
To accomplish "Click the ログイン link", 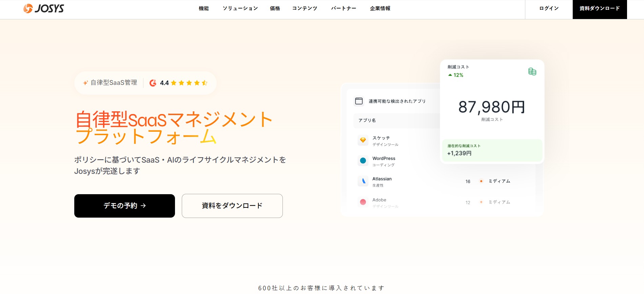I will [x=549, y=8].
